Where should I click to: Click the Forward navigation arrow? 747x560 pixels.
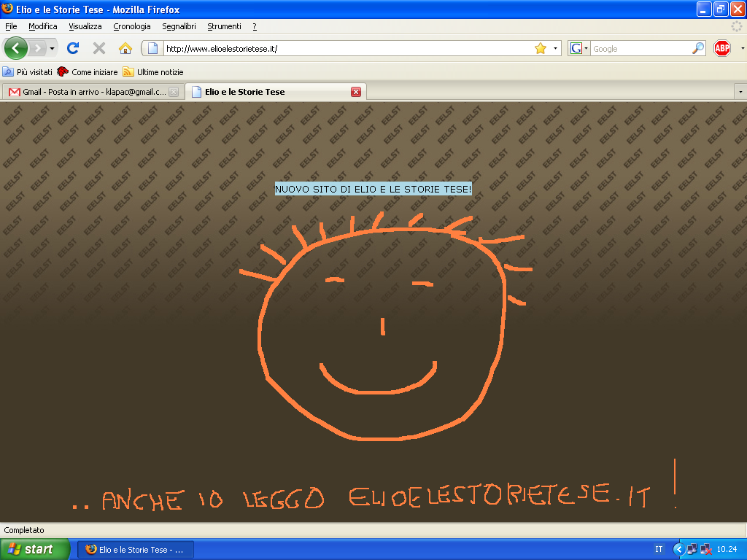coord(37,48)
